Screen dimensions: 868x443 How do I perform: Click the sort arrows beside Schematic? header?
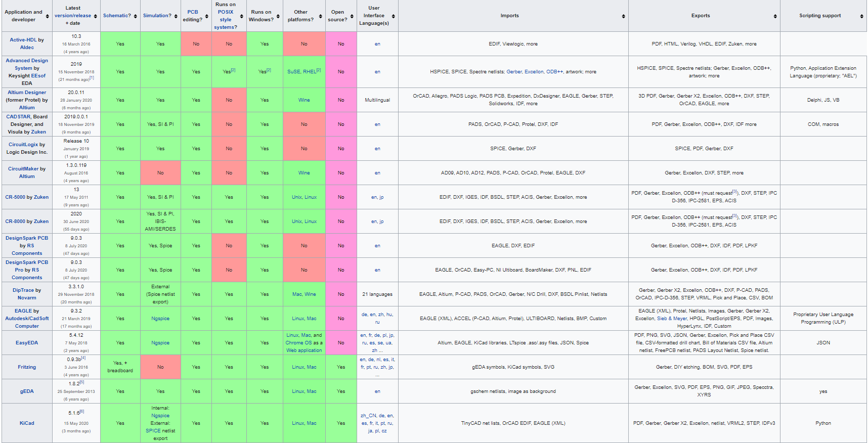(136, 16)
